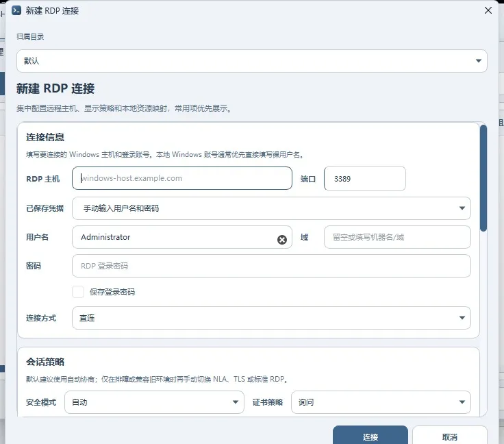The height and width of the screenshot is (444, 504).
Task: Click the dialog's vertical scrollbar thumb
Action: [x=483, y=177]
